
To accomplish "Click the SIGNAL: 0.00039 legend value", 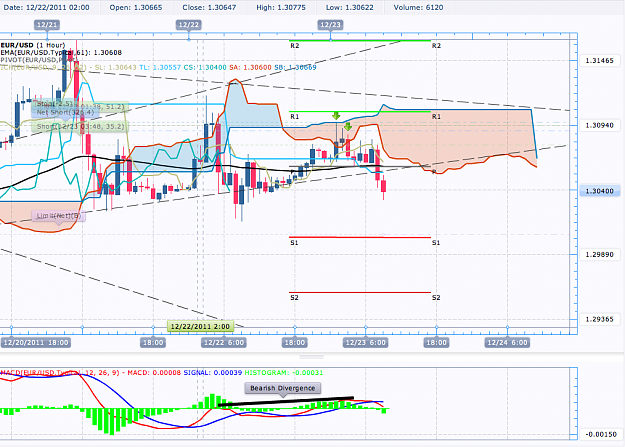I will (x=212, y=373).
